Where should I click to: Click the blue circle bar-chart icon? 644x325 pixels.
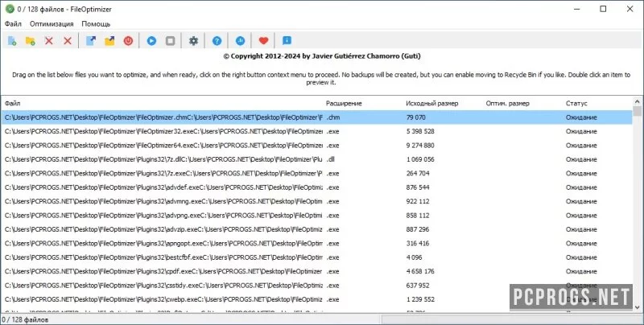[240, 40]
